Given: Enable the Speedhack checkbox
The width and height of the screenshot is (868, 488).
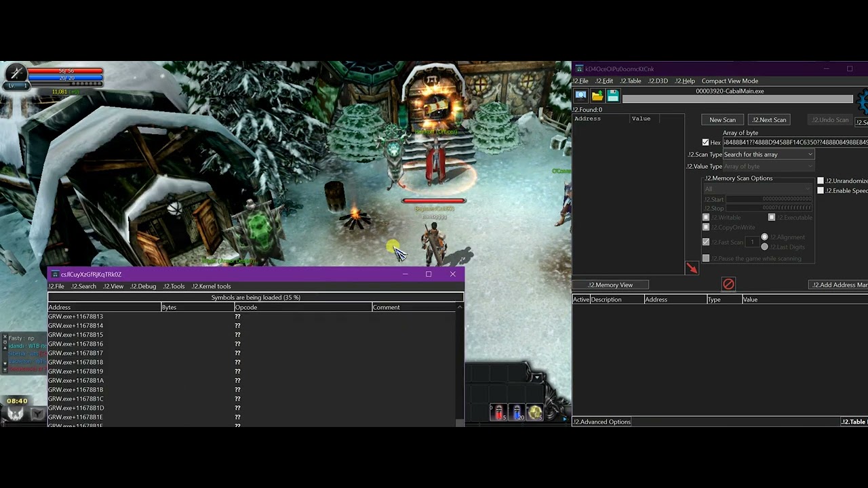Looking at the screenshot, I should pos(821,190).
